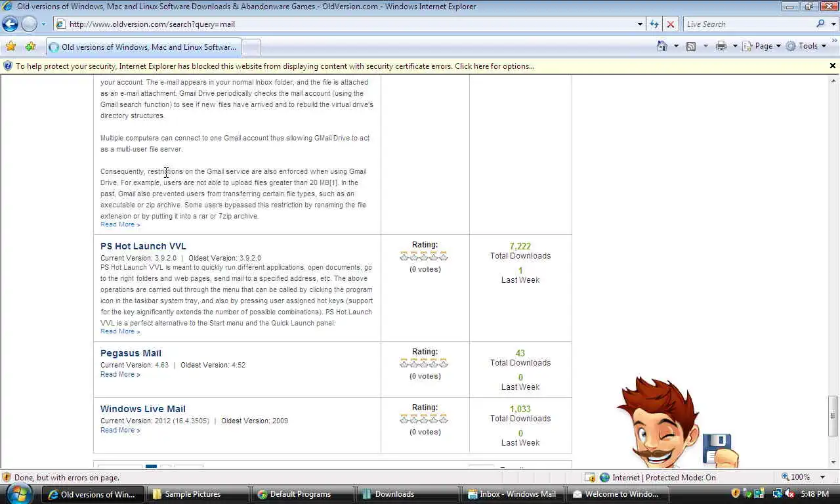The height and width of the screenshot is (504, 840).
Task: Click the vertical scrollbar thumb
Action: coord(833,415)
